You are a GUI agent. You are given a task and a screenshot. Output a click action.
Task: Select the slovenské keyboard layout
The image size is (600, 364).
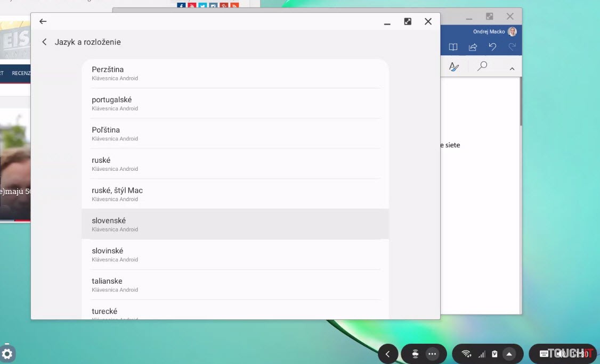tap(235, 224)
